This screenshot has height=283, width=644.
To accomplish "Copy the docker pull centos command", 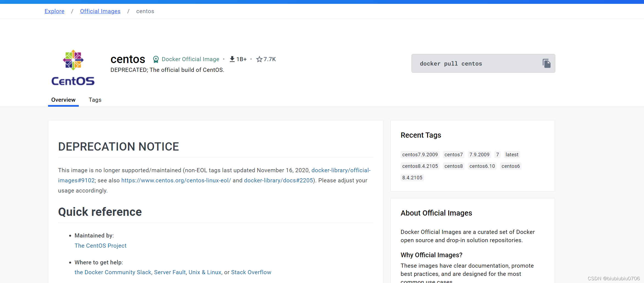I will point(547,63).
